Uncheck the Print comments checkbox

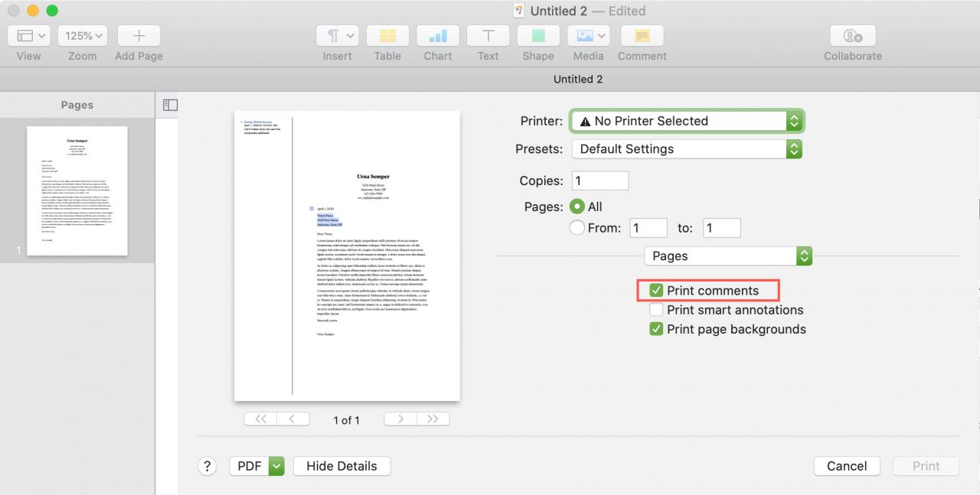[x=656, y=291]
